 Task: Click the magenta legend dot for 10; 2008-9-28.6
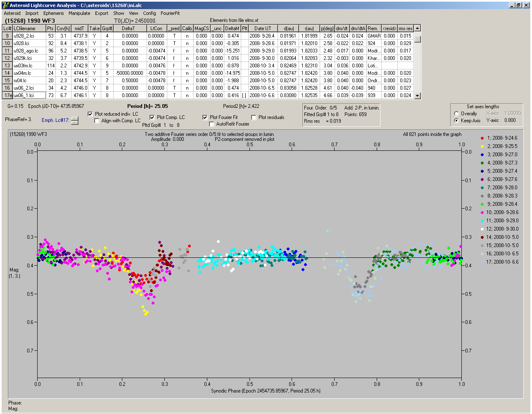pyautogui.click(x=482, y=212)
